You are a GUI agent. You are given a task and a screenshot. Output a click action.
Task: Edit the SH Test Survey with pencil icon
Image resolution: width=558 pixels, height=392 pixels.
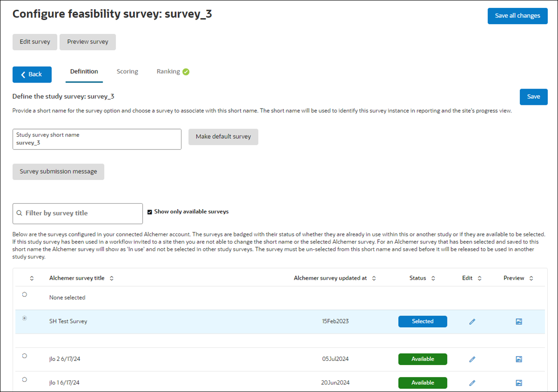tap(472, 321)
